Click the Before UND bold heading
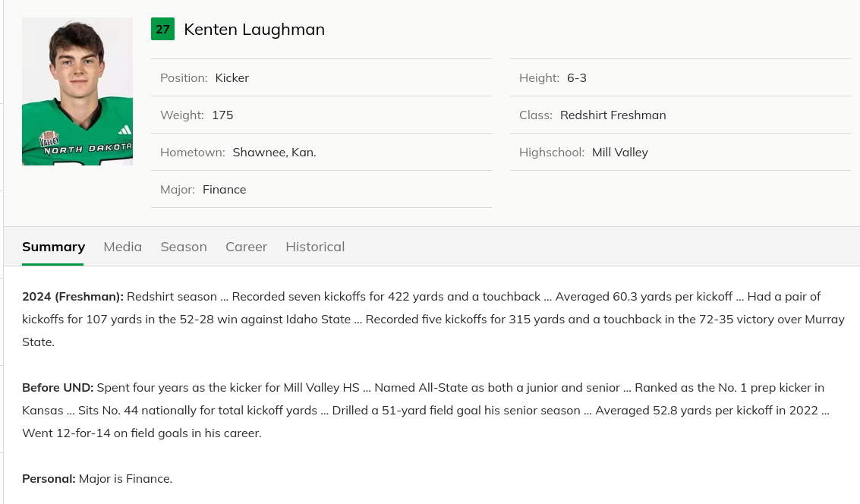The height and width of the screenshot is (504, 860). click(58, 388)
